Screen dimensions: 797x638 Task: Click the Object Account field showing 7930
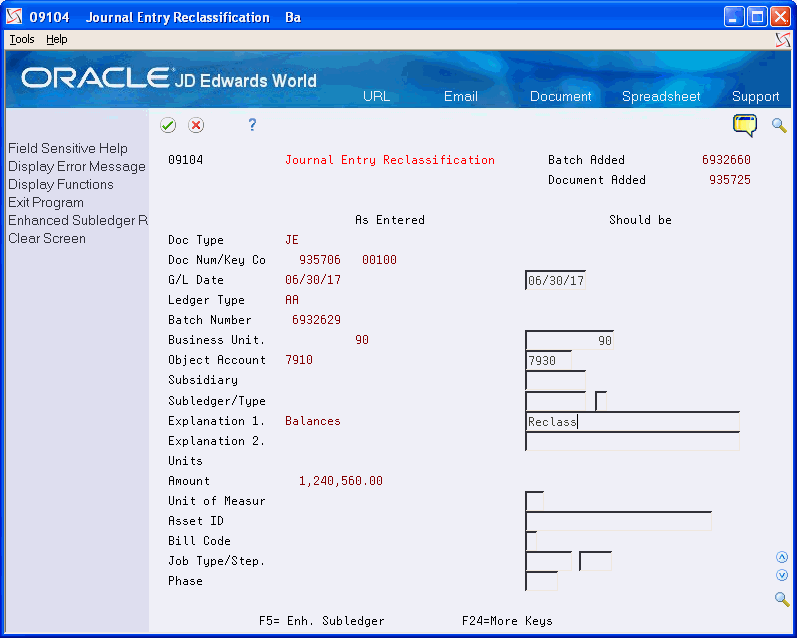coord(548,360)
